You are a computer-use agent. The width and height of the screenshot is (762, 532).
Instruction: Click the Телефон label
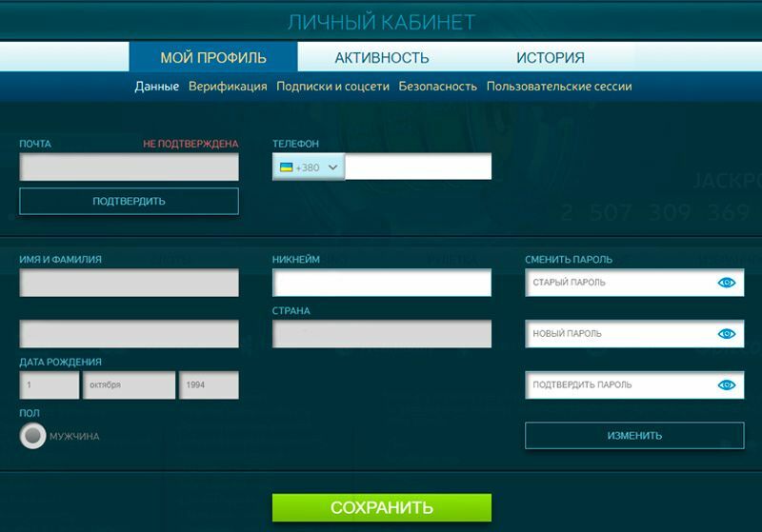pyautogui.click(x=295, y=144)
